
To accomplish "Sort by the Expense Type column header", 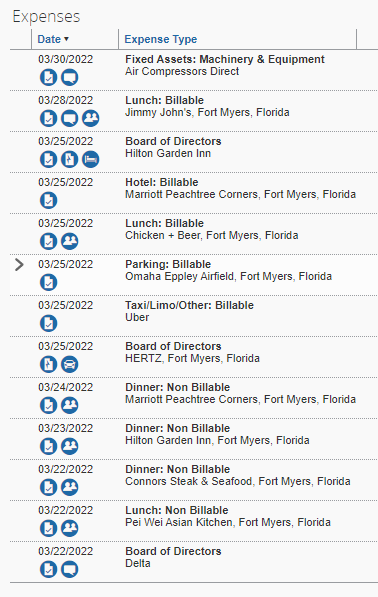I will pos(161,39).
